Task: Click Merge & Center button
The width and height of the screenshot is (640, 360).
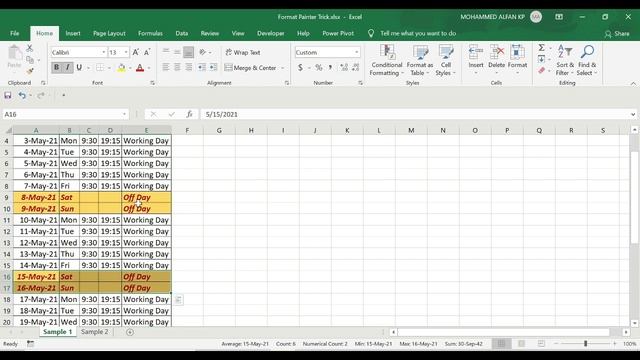Action: pos(251,68)
